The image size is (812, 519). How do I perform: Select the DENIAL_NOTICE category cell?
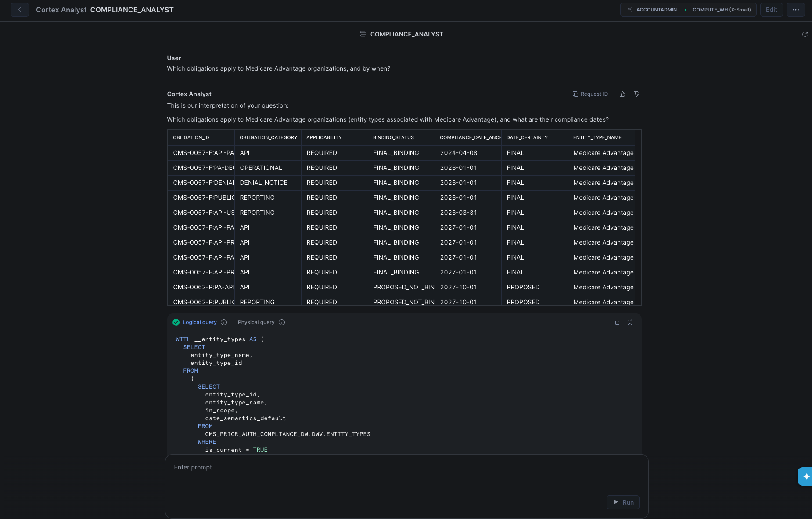point(268,183)
